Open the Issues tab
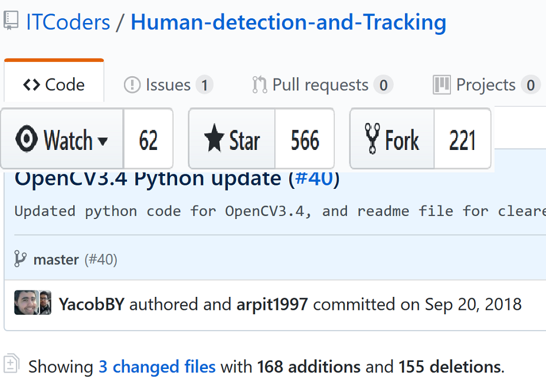Screen dimensions: 546x392 [169, 85]
